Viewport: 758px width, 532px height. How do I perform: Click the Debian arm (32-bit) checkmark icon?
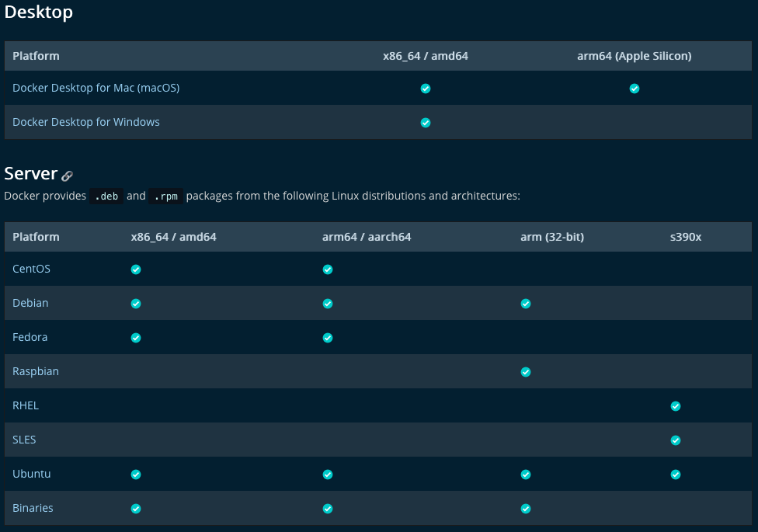(526, 304)
